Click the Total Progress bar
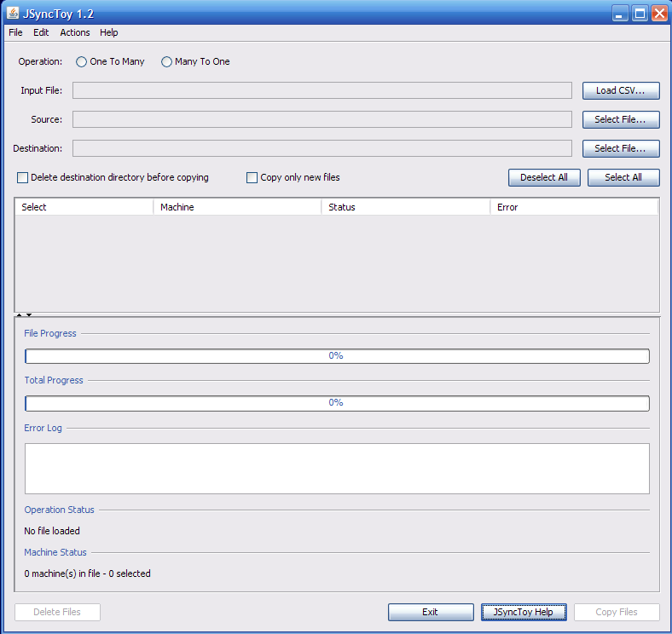This screenshot has width=672, height=634. coord(337,403)
